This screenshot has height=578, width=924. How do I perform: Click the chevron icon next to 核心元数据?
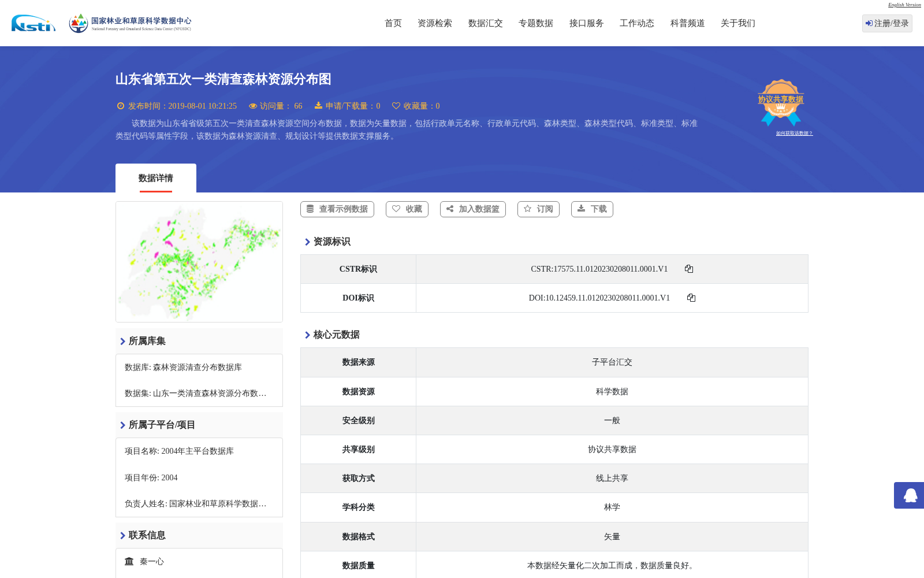pyautogui.click(x=307, y=335)
